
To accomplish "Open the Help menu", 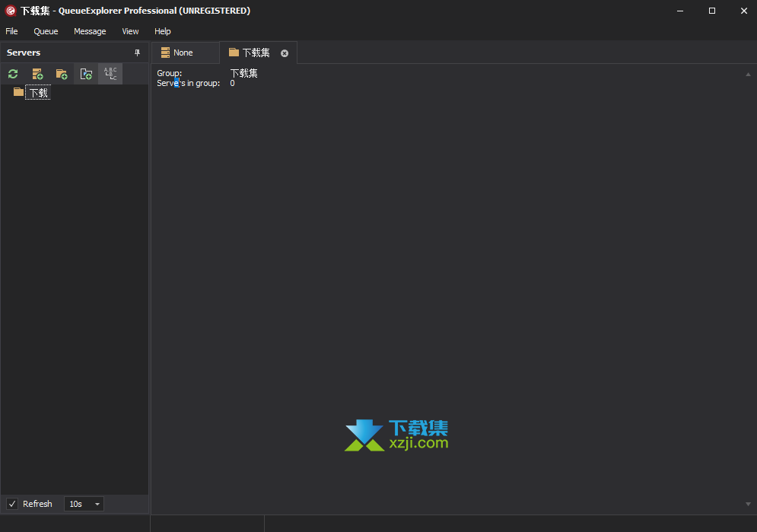I will [x=163, y=31].
